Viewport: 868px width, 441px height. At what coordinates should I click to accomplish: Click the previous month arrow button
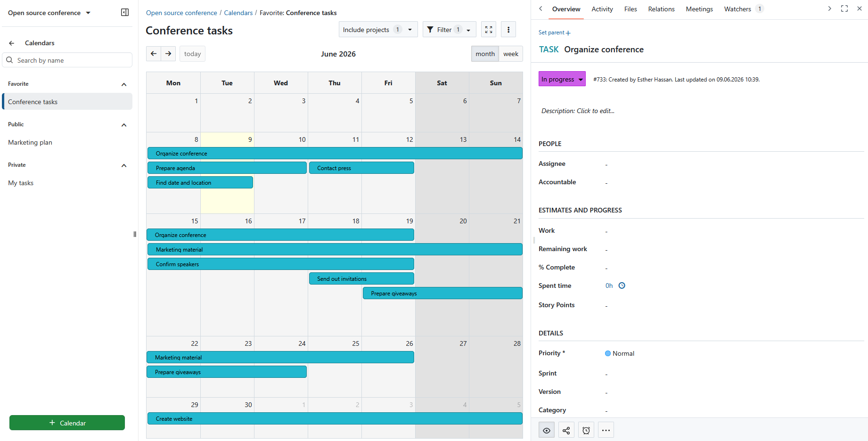coord(154,54)
